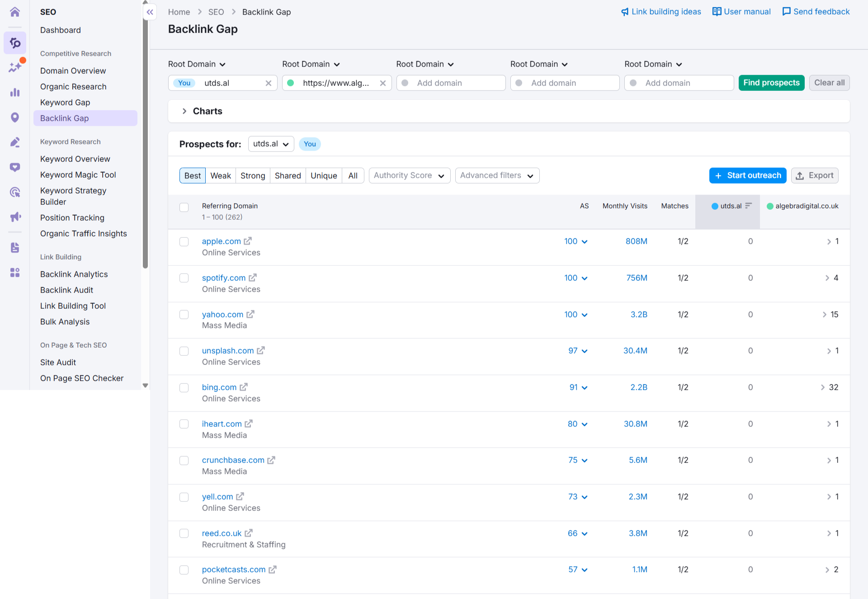Open the app grid icon in rail
868x599 pixels.
pyautogui.click(x=15, y=272)
